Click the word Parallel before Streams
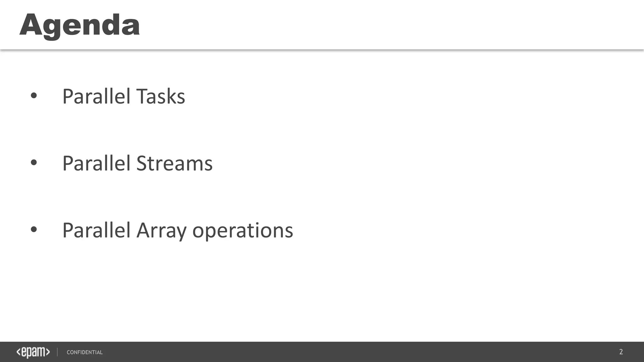 tap(96, 163)
